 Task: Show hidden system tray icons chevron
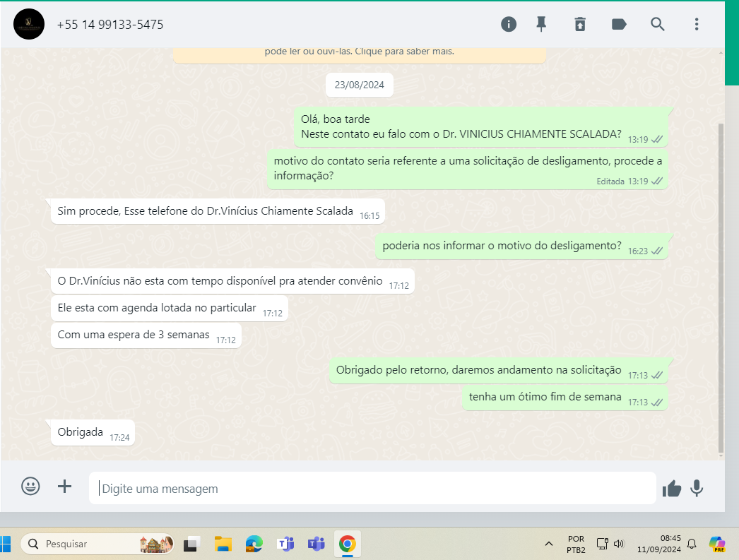tap(548, 544)
